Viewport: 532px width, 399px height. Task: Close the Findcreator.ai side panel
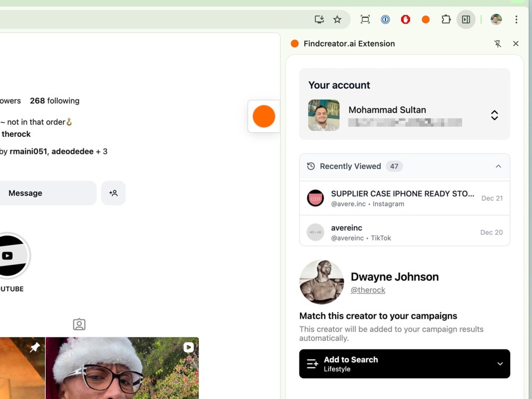point(516,44)
